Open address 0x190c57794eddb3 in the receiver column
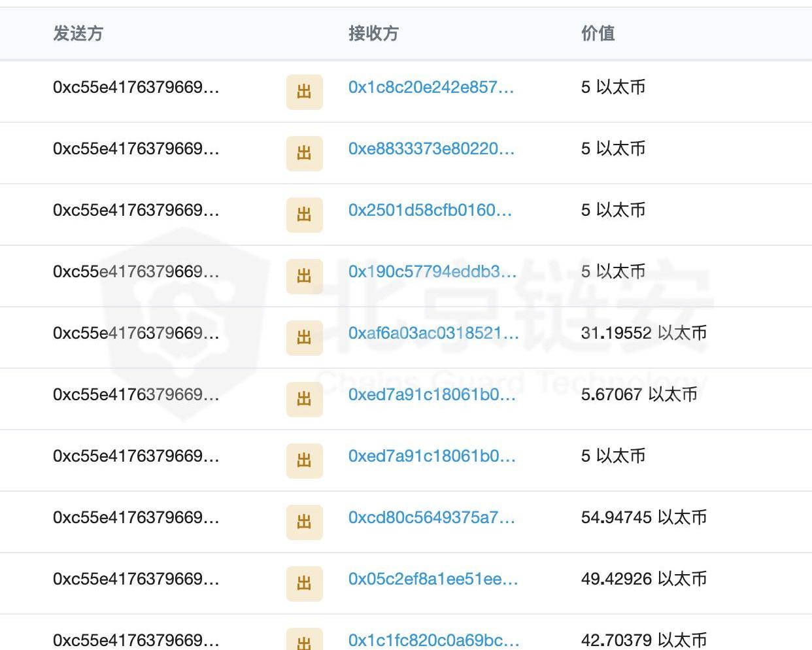 [x=432, y=271]
